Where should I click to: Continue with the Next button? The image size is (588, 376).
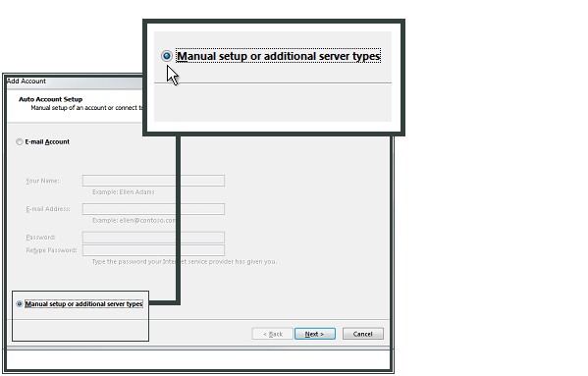click(x=315, y=334)
